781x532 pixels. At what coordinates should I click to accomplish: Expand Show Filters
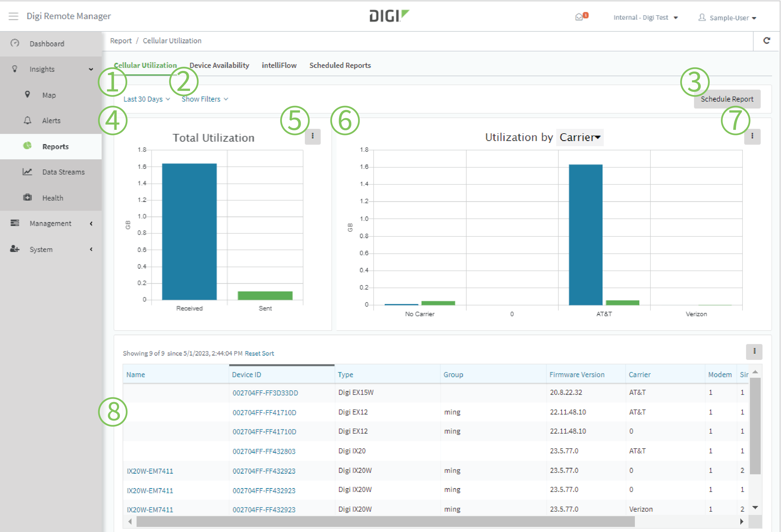click(x=205, y=99)
